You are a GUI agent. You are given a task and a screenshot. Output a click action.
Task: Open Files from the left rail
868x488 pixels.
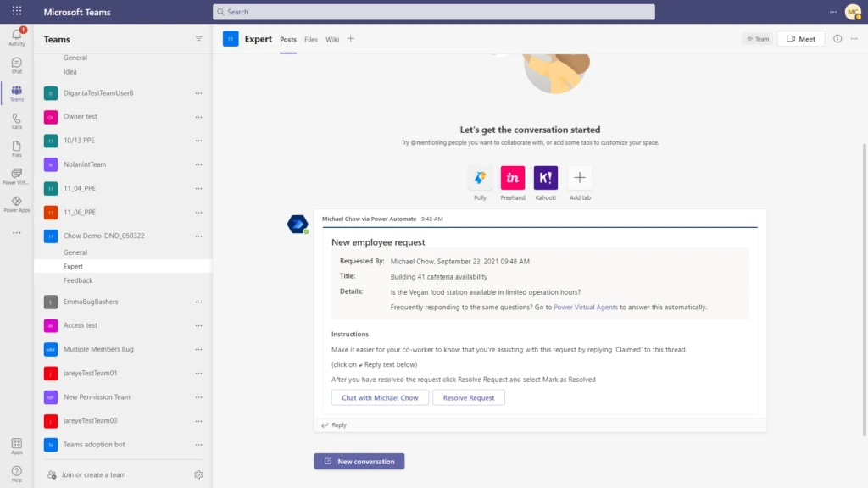(16, 146)
